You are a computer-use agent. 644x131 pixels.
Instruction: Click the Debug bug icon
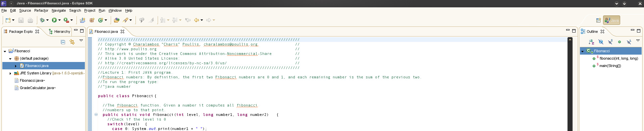[42, 20]
